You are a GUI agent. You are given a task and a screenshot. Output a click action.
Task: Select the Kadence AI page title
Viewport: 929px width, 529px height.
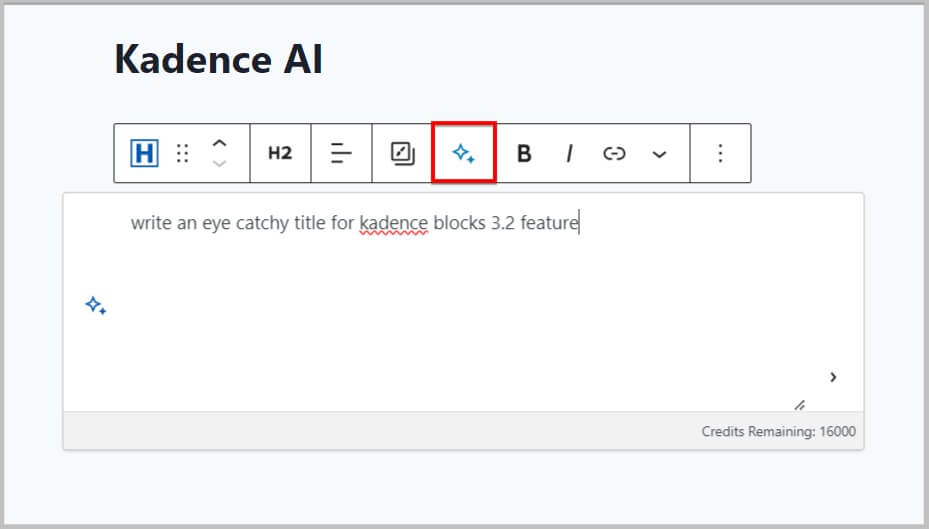(218, 60)
